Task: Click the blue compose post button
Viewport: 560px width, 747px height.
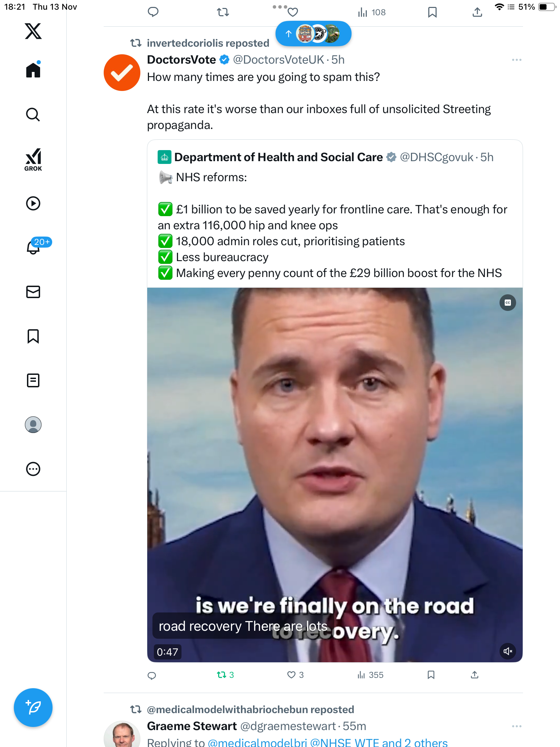Action: click(33, 708)
